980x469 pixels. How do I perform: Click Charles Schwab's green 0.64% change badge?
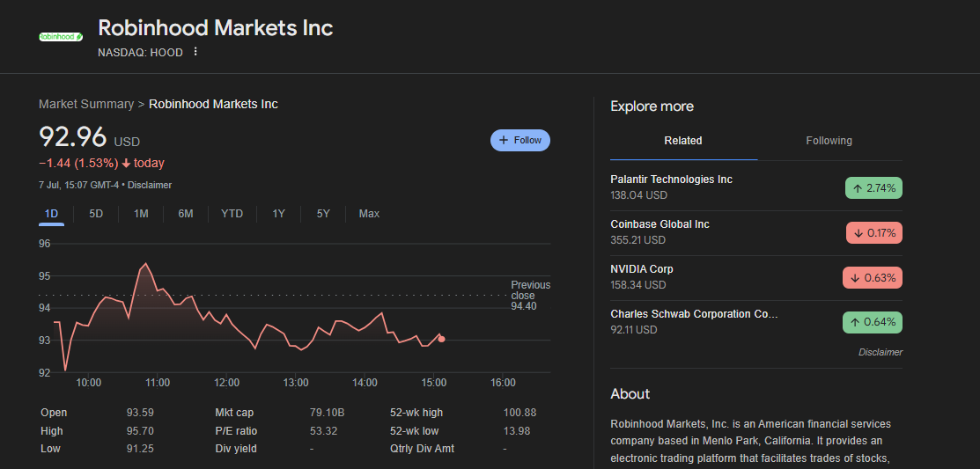(x=873, y=322)
